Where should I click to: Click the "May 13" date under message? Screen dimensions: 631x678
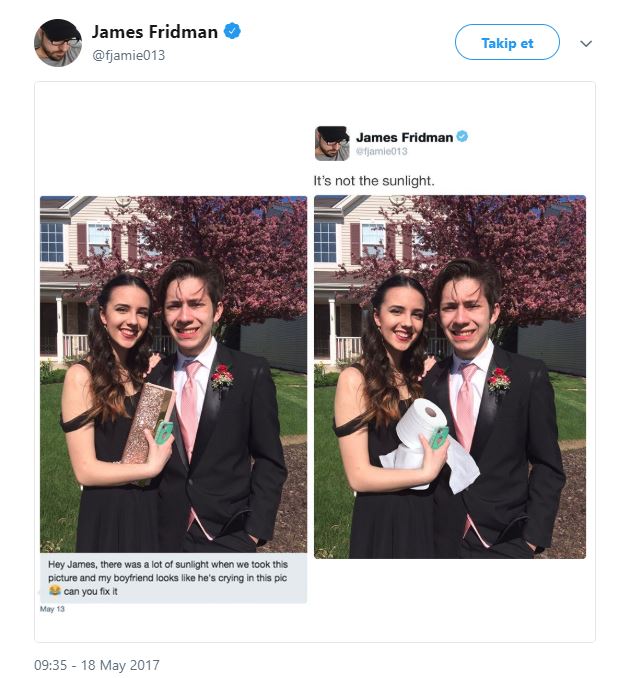click(51, 608)
